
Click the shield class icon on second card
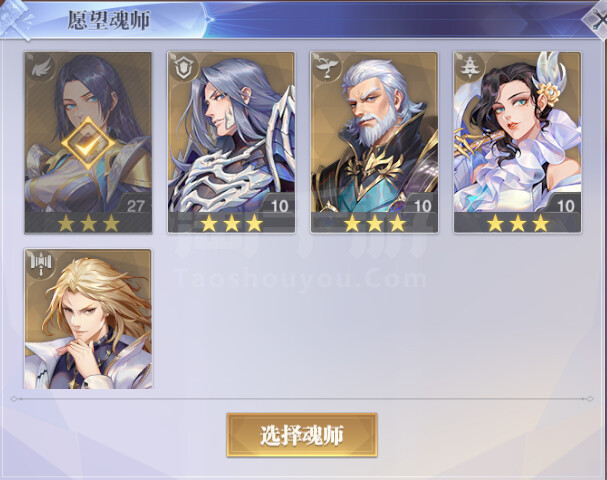[x=182, y=69]
